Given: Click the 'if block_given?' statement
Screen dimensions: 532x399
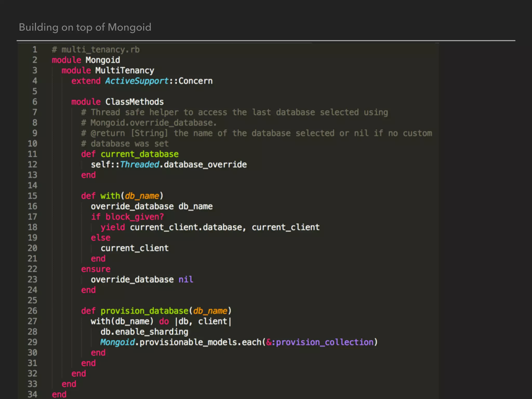Looking at the screenshot, I should coord(127,217).
